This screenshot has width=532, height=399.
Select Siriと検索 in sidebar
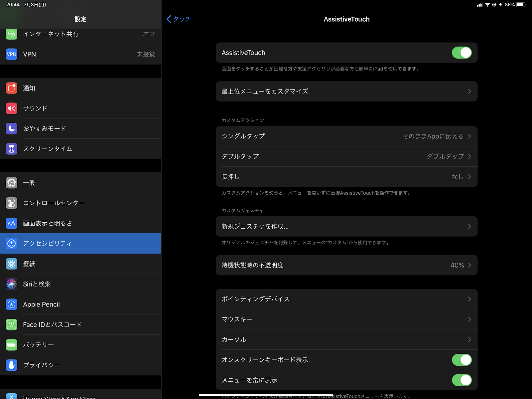click(x=80, y=284)
